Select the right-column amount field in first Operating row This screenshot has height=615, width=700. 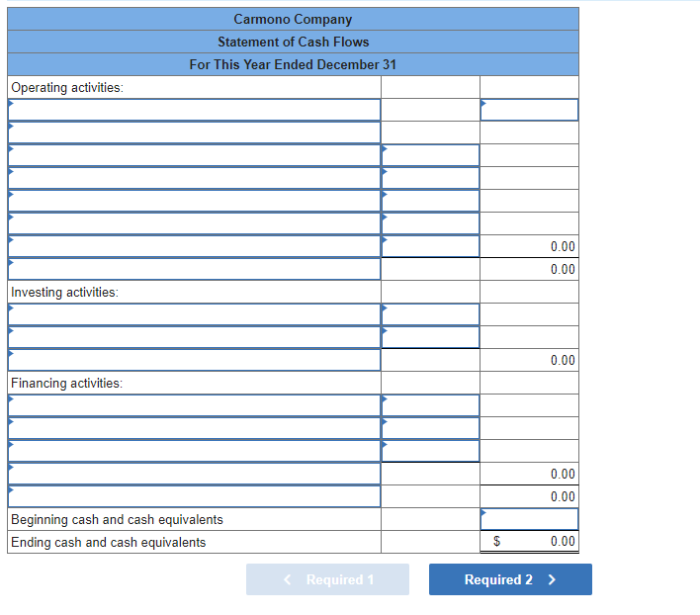point(529,110)
